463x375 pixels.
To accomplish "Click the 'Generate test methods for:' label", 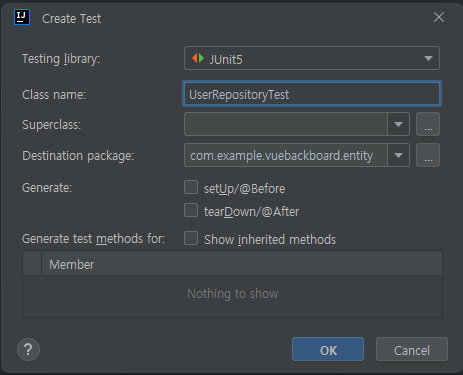I will click(93, 239).
